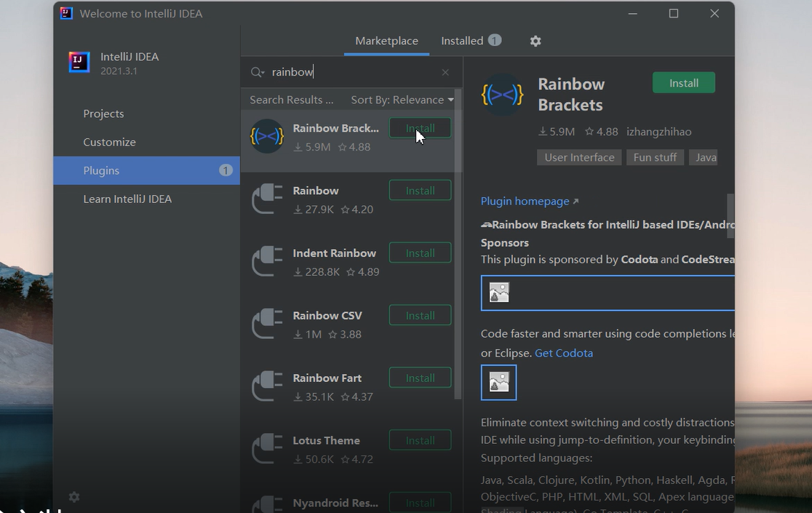Install the Indent Rainbow plugin
The image size is (812, 513).
coord(420,253)
